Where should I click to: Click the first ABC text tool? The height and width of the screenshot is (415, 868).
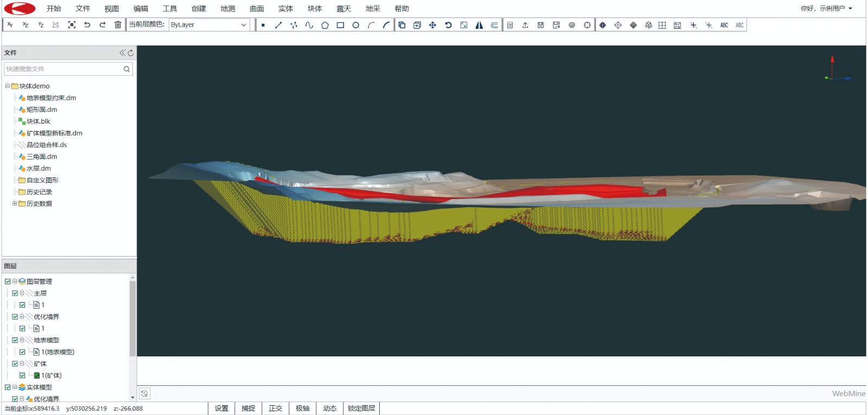[x=724, y=25]
